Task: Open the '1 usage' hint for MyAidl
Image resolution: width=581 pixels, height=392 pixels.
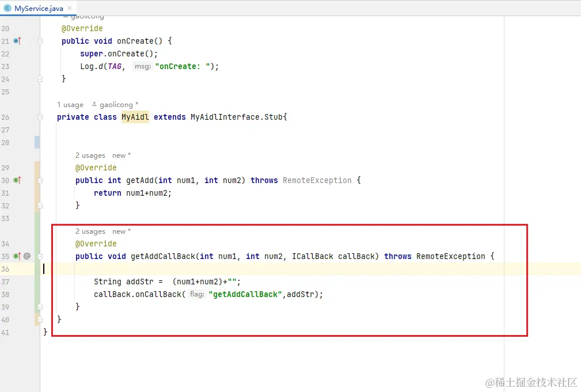Action: pos(70,105)
